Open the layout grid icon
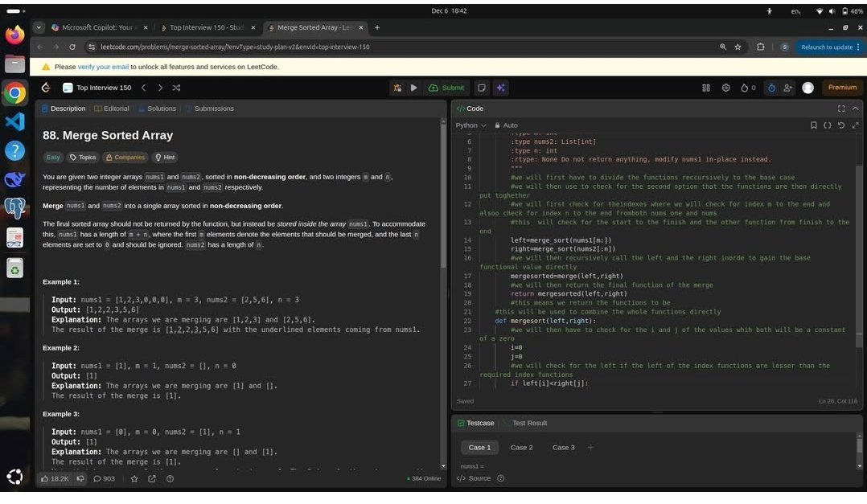This screenshot has width=867, height=504. point(706,88)
